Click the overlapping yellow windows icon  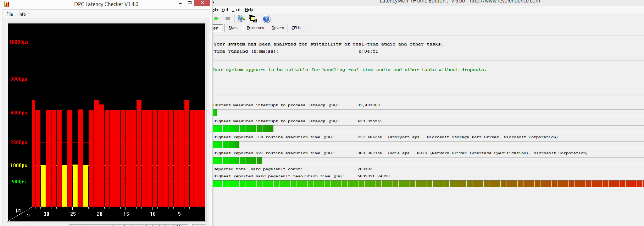[252, 19]
